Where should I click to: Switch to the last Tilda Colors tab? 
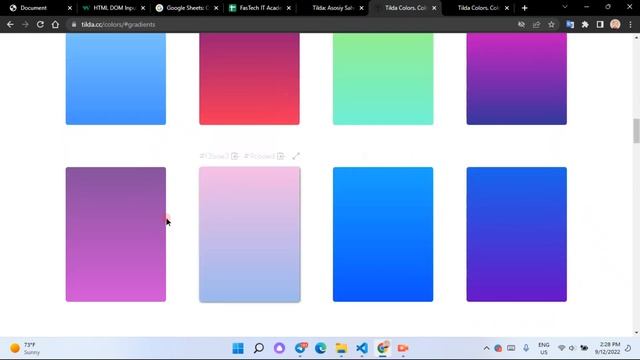478,8
